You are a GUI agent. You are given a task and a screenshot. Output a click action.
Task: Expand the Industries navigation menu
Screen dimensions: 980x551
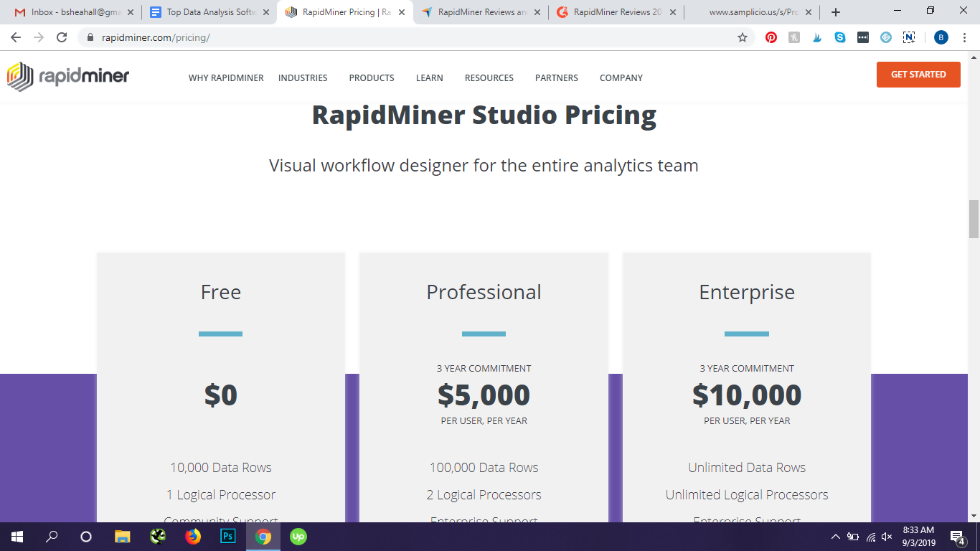(x=303, y=77)
